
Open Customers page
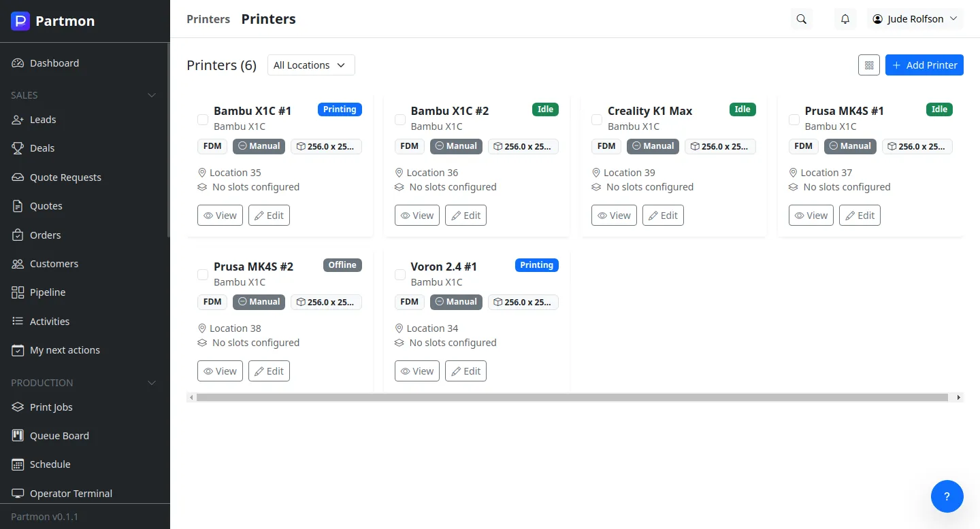[x=84, y=264]
